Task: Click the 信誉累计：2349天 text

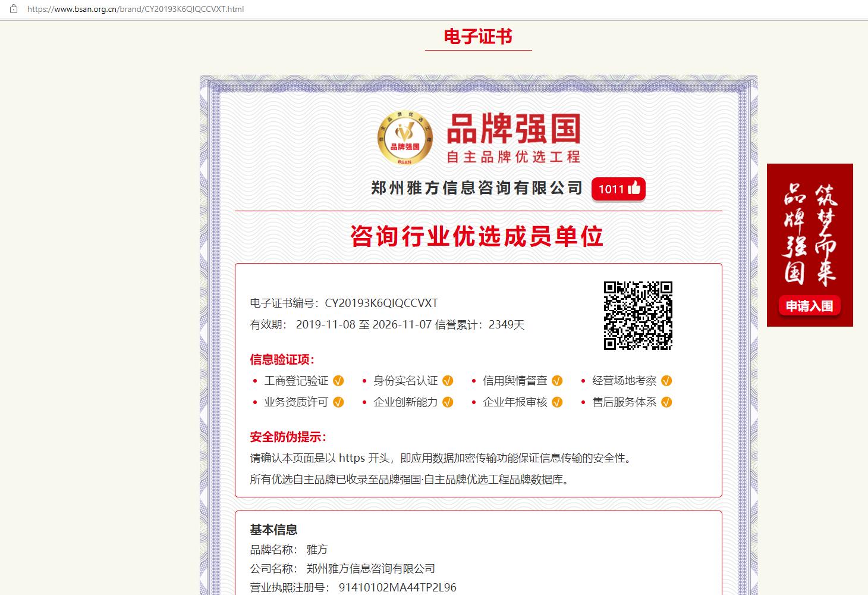Action: (x=480, y=324)
